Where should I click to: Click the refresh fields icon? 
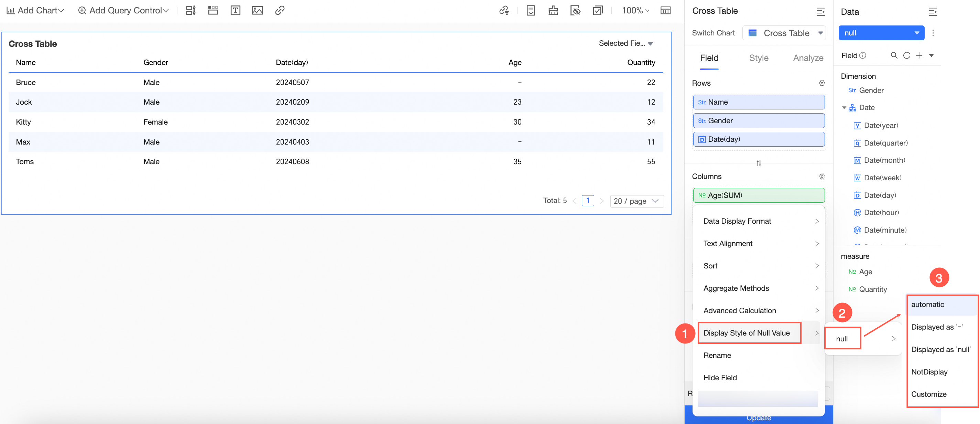tap(906, 55)
